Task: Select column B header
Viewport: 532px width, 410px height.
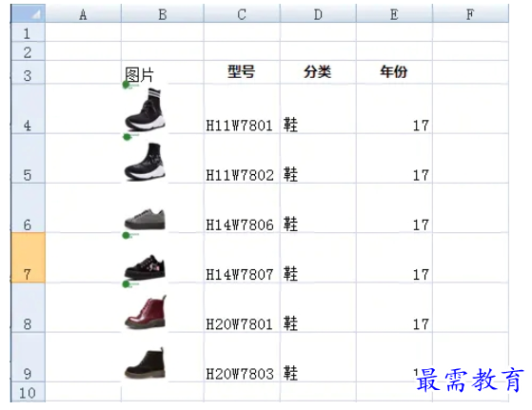Action: (163, 13)
